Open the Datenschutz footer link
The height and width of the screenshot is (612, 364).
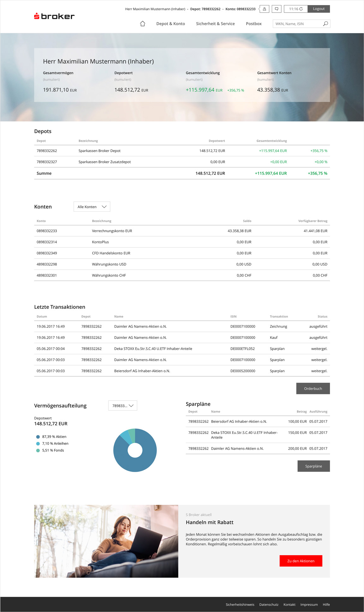(269, 604)
